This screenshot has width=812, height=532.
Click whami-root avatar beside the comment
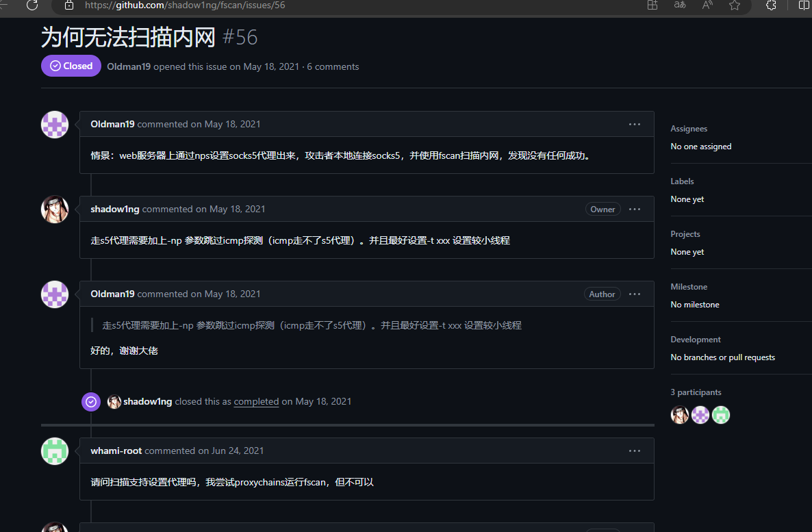pyautogui.click(x=55, y=451)
